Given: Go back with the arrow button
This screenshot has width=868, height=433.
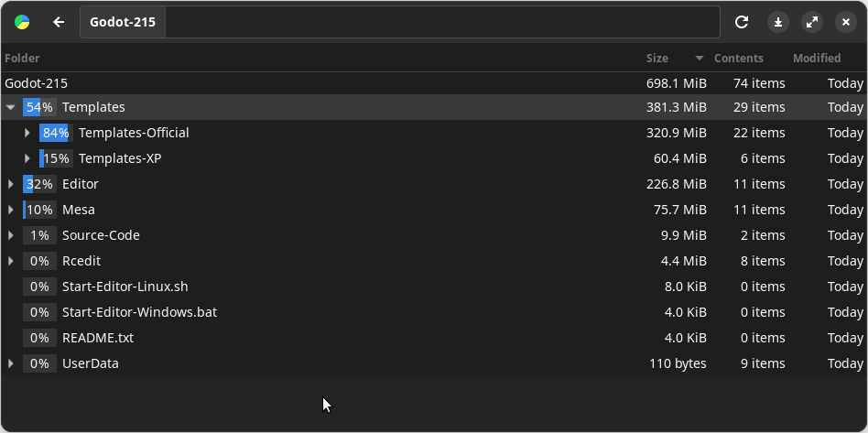Looking at the screenshot, I should point(59,22).
